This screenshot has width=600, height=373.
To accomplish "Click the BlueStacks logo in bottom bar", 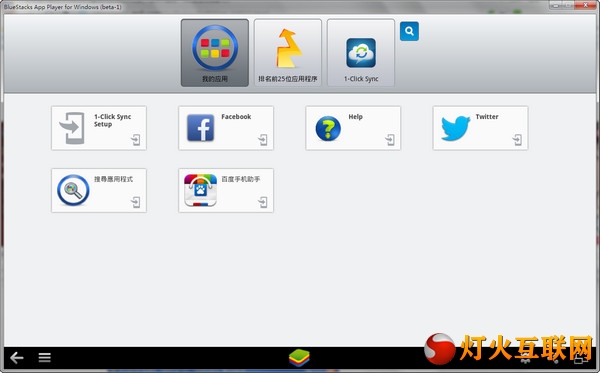I will coord(299,358).
